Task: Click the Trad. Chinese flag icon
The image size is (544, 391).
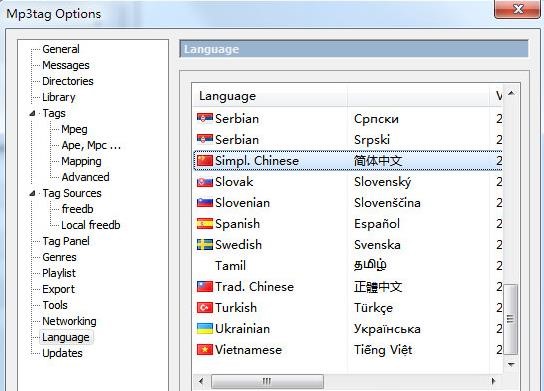Action: (205, 287)
